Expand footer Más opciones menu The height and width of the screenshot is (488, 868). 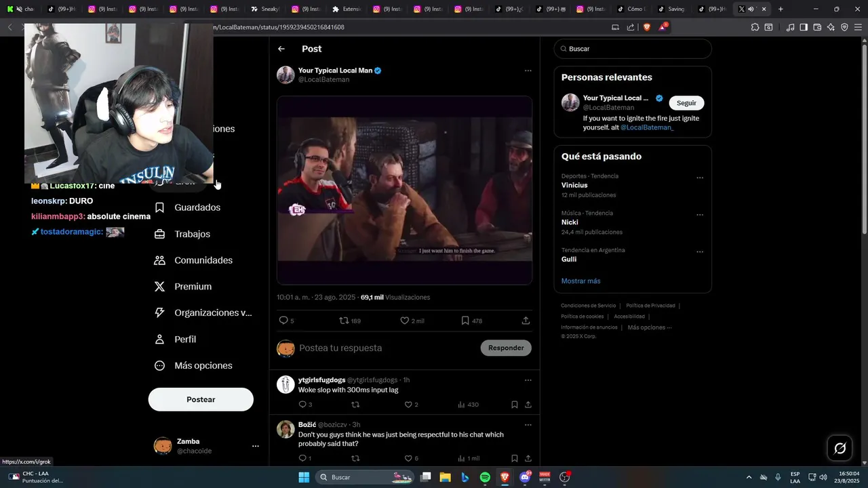pos(650,327)
